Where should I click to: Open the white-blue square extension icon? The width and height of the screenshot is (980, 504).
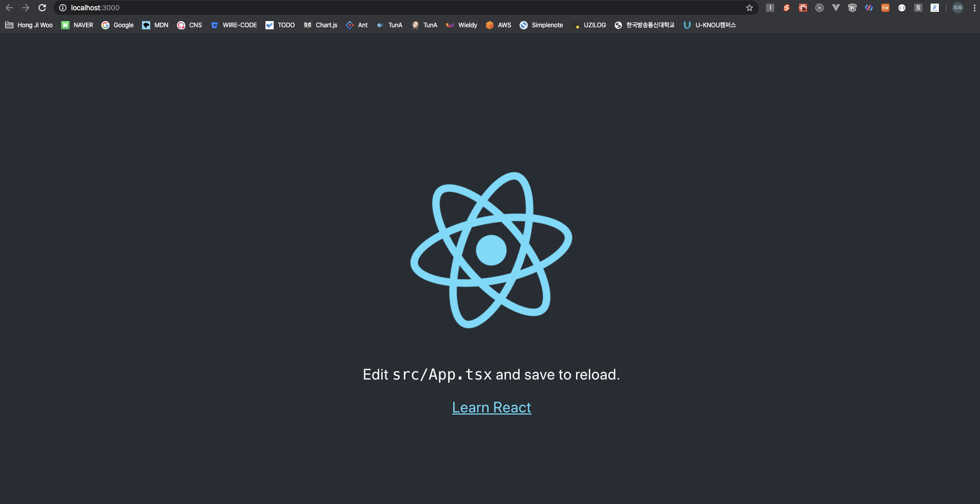click(x=935, y=8)
